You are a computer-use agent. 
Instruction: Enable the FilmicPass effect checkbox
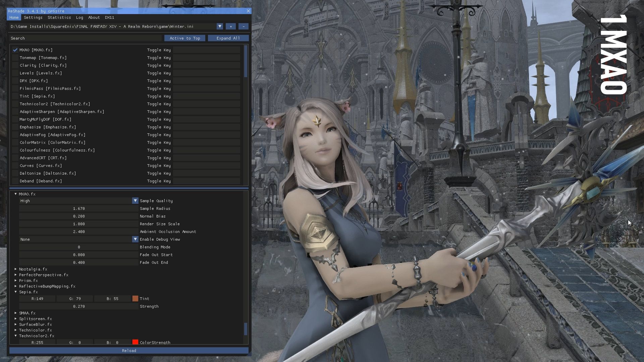pyautogui.click(x=15, y=88)
